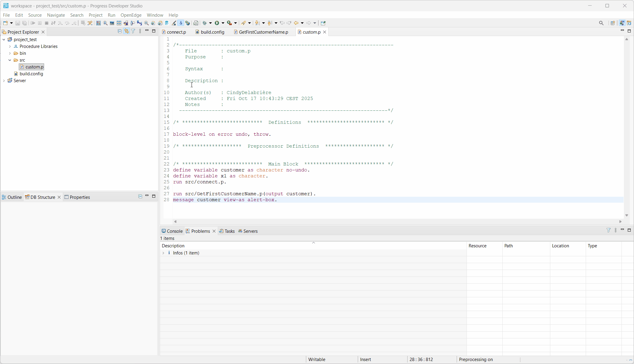This screenshot has width=634, height=364.
Task: Click the Save icon in toolbar
Action: [18, 23]
